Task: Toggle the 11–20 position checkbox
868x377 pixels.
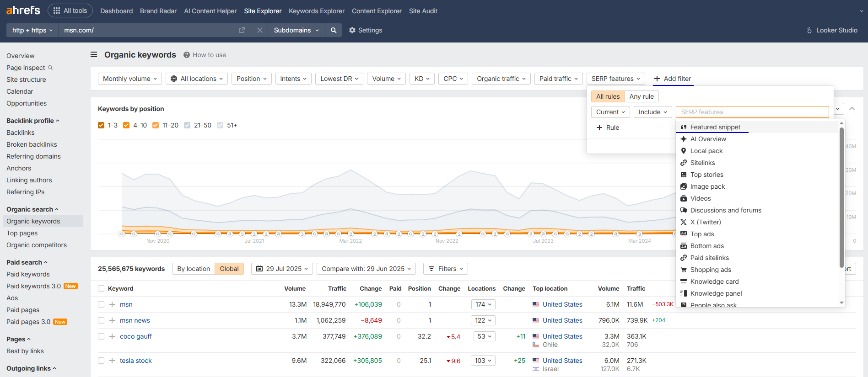Action: [x=156, y=125]
